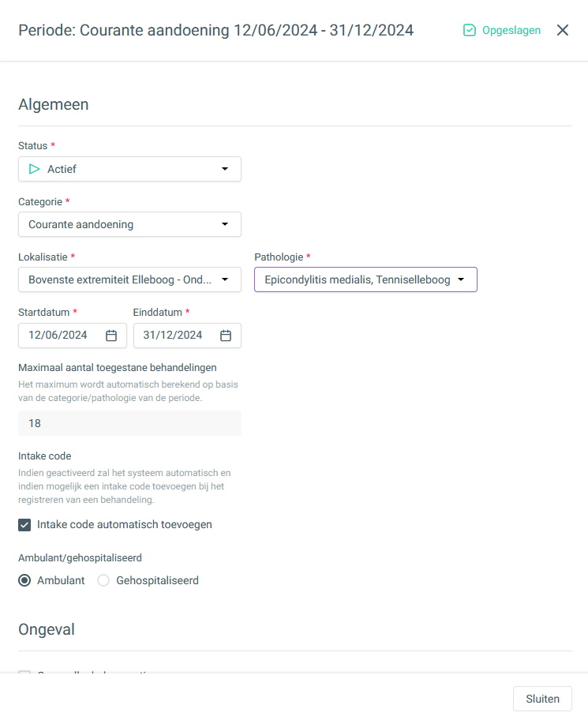588x720 pixels.
Task: Open the Lokalisatie dropdown with Bovenste extremiteit
Action: (130, 279)
